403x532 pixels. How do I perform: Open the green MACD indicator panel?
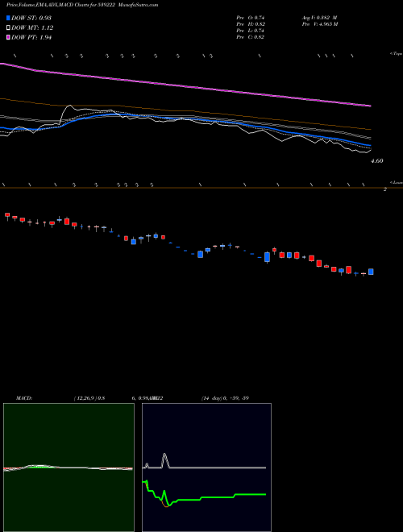coord(69,468)
